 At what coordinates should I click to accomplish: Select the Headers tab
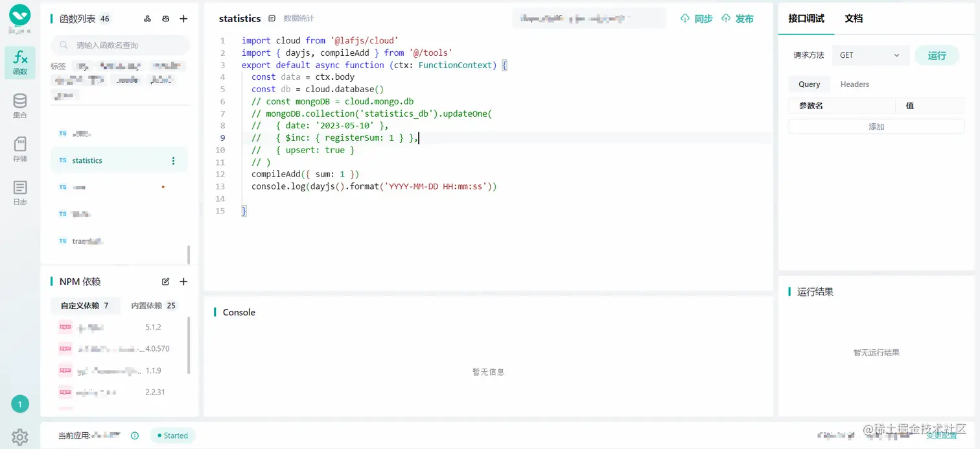(x=855, y=84)
